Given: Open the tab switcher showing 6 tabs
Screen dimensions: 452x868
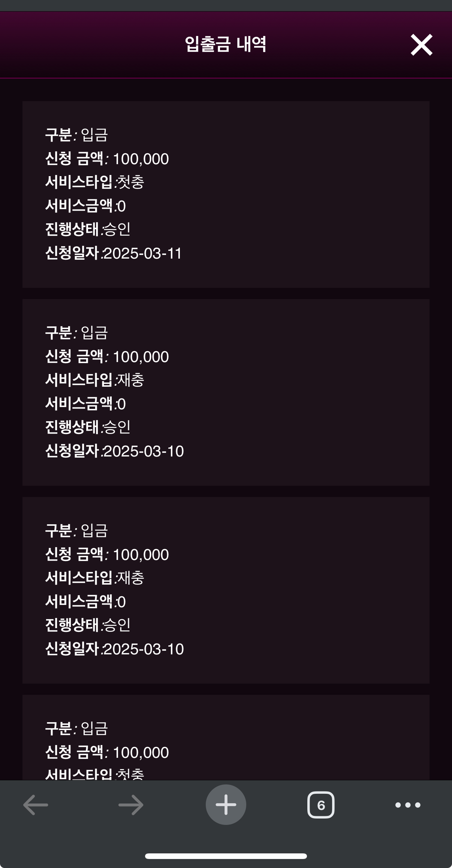Looking at the screenshot, I should pyautogui.click(x=321, y=805).
